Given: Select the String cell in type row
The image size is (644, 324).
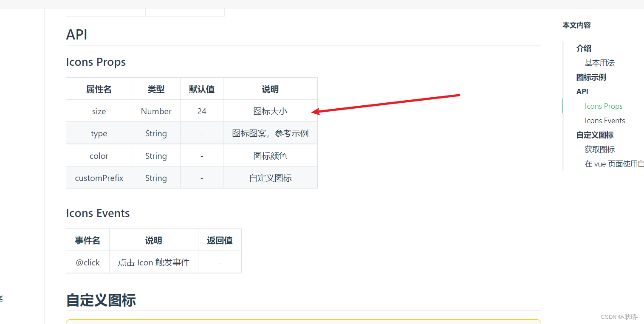Looking at the screenshot, I should [x=156, y=133].
